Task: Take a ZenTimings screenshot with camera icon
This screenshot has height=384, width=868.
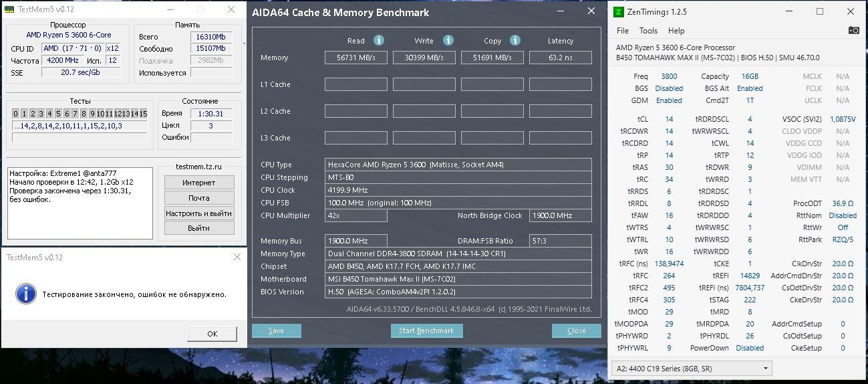Action: point(853,30)
